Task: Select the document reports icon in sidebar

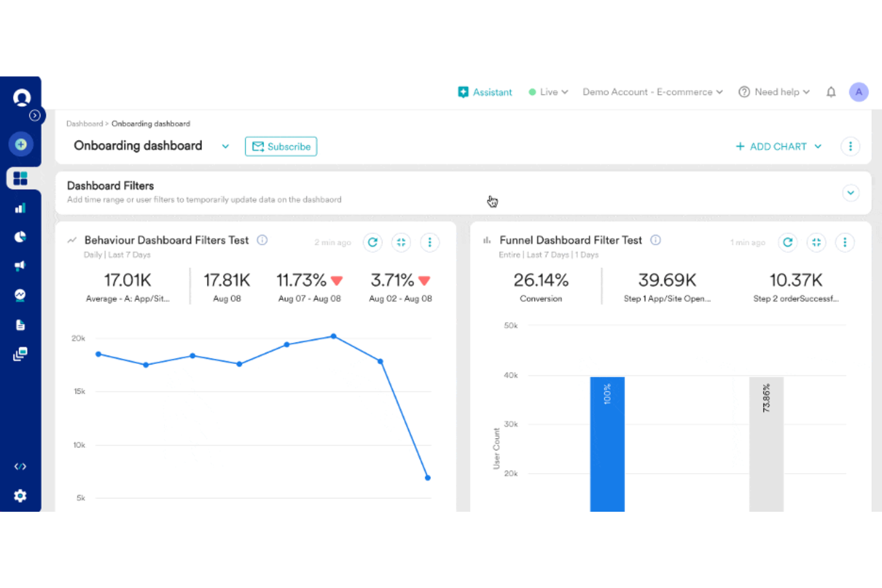Action: point(21,325)
